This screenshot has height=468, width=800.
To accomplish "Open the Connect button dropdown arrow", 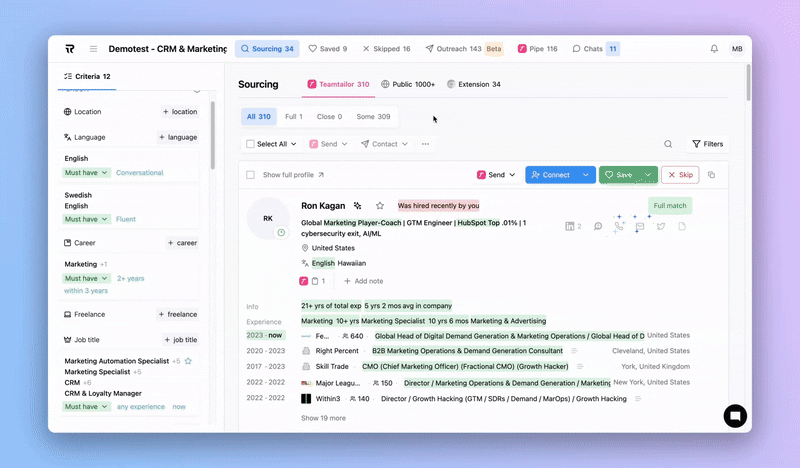I will pyautogui.click(x=585, y=175).
